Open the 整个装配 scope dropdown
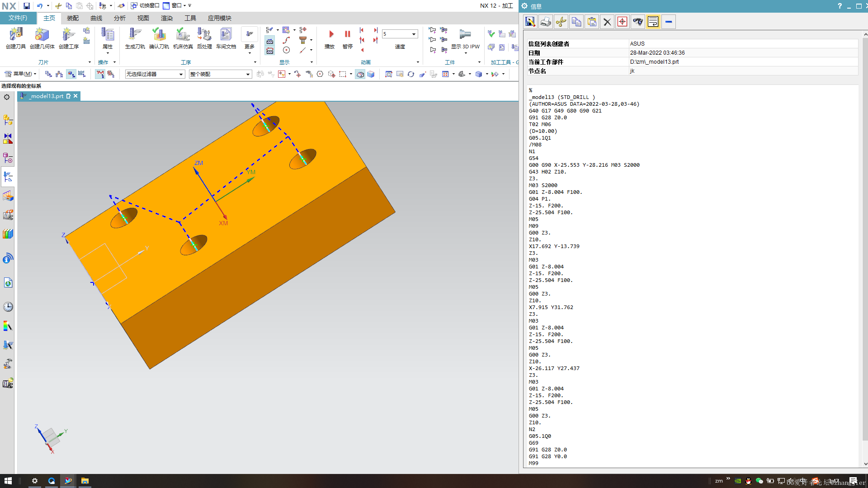Image resolution: width=868 pixels, height=488 pixels. pos(220,74)
